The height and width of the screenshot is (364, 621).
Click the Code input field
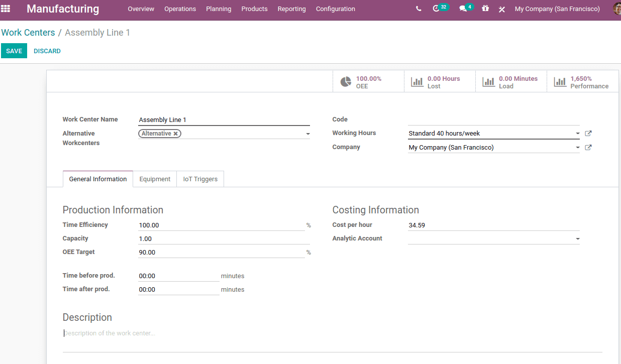[494, 119]
